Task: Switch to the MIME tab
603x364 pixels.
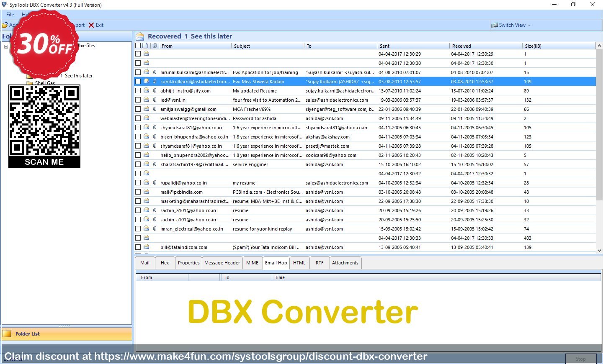Action: [x=252, y=263]
